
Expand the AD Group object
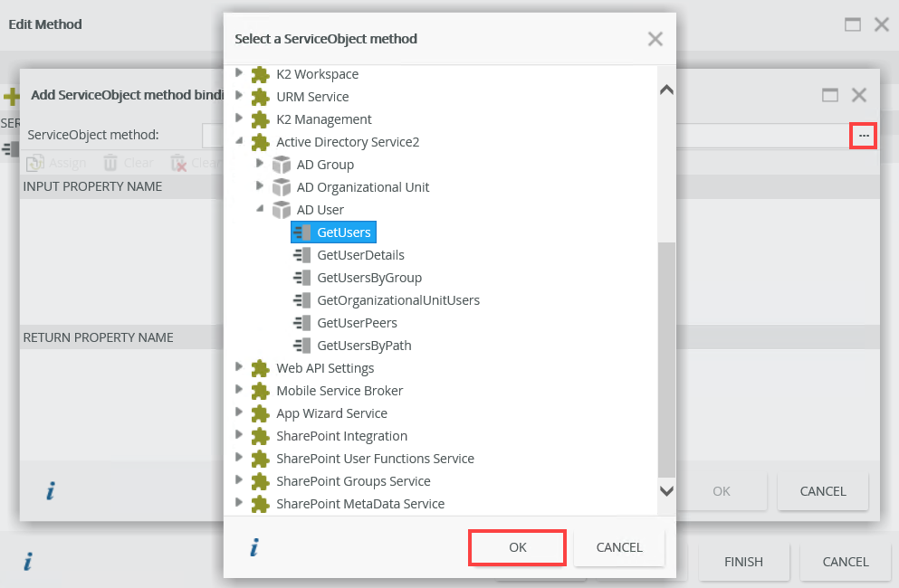click(260, 164)
